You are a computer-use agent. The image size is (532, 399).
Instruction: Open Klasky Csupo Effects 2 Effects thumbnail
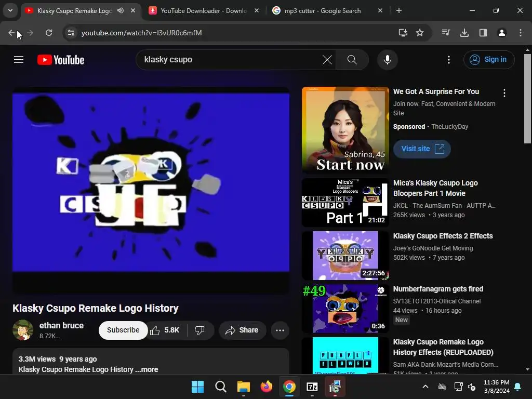[345, 256]
